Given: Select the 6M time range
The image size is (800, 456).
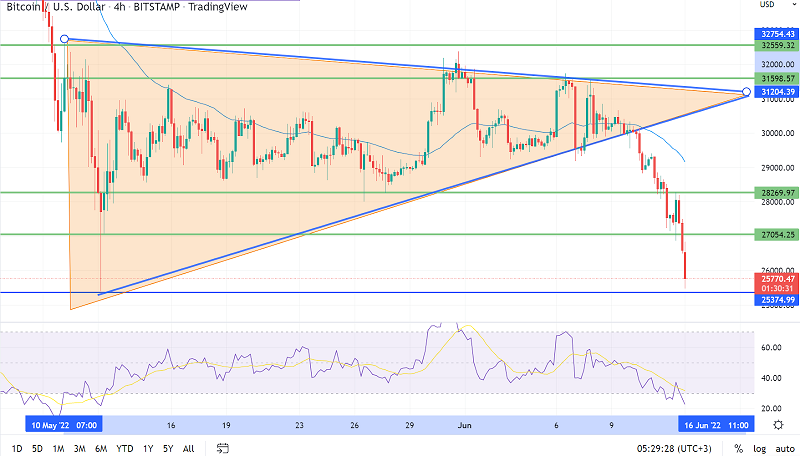Looking at the screenshot, I should tap(101, 448).
